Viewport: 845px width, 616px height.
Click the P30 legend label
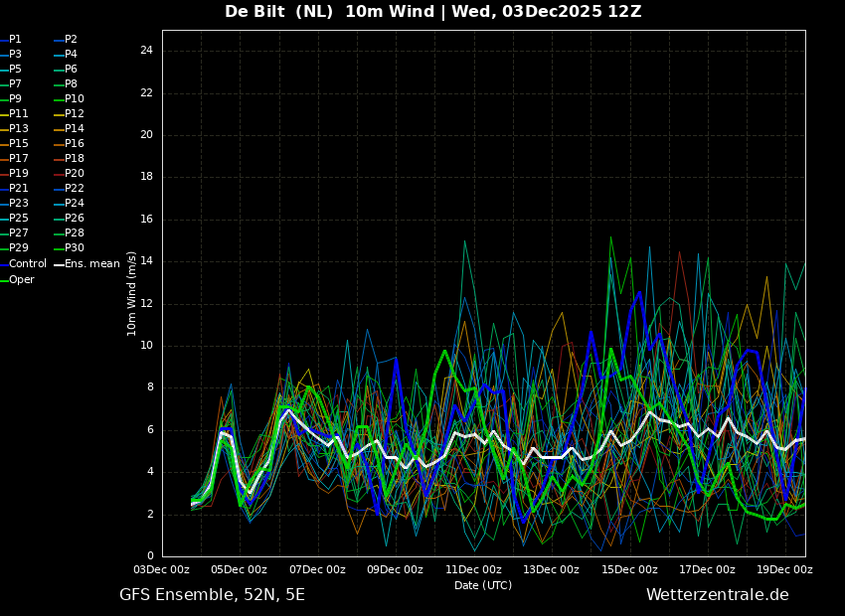[75, 248]
